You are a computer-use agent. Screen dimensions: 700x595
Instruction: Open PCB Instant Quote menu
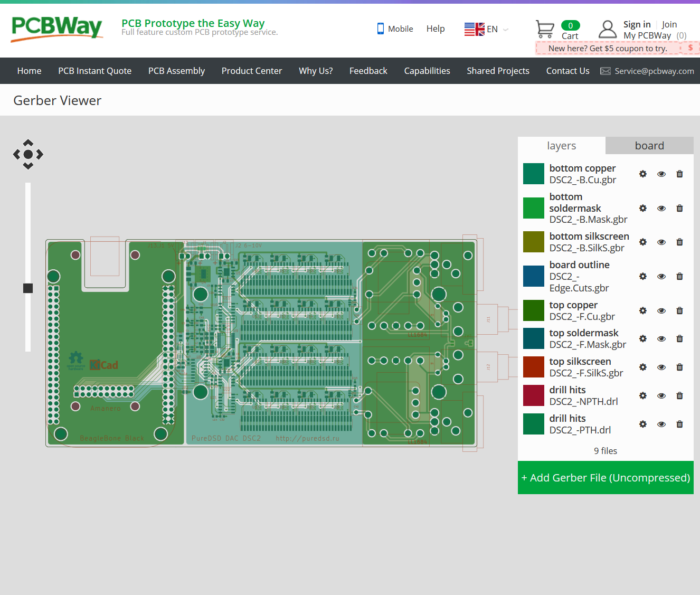(x=95, y=71)
